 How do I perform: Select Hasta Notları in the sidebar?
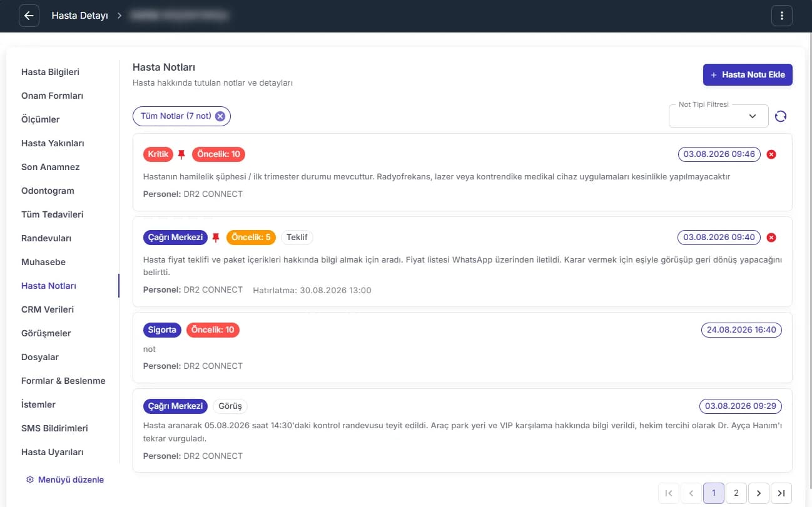coord(49,286)
